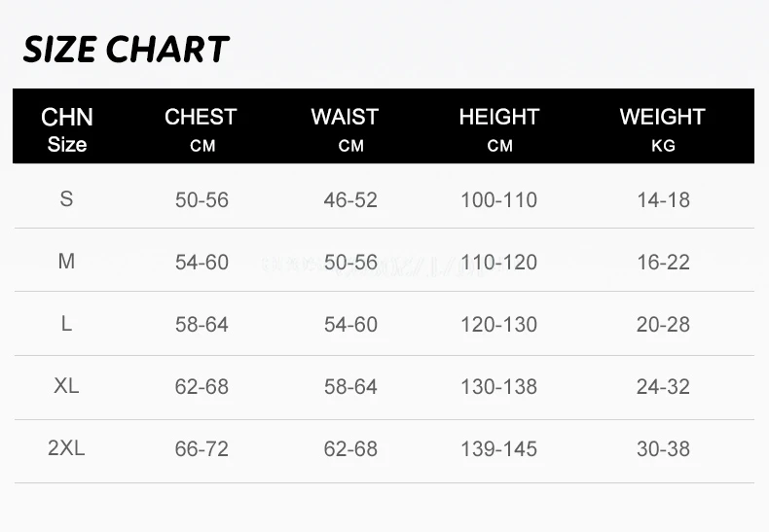Click the SIZE CHART title
Image resolution: width=769 pixels, height=532 pixels.
pyautogui.click(x=126, y=49)
